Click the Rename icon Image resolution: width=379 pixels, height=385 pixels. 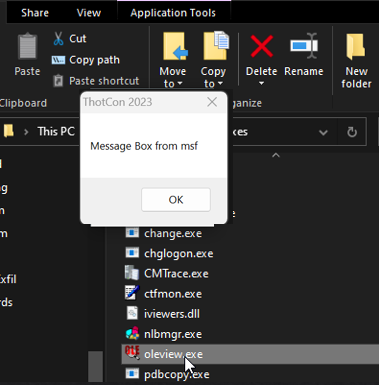click(x=304, y=46)
